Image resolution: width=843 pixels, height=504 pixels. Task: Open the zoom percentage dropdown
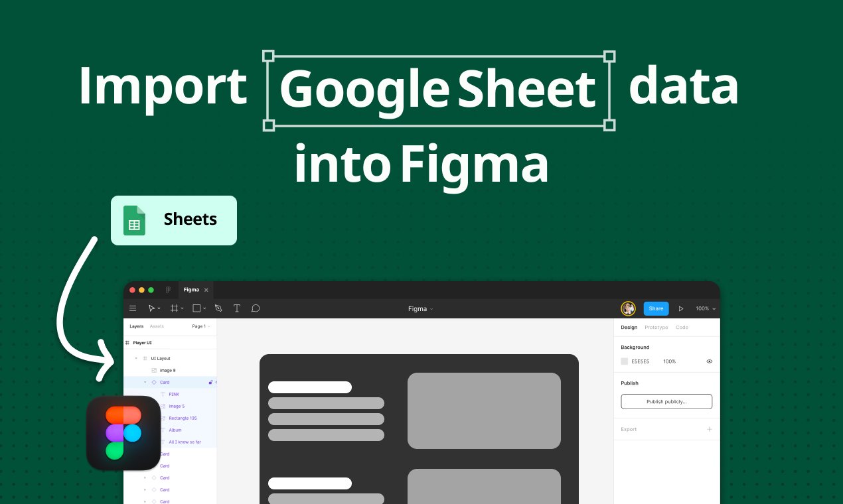[x=705, y=308]
